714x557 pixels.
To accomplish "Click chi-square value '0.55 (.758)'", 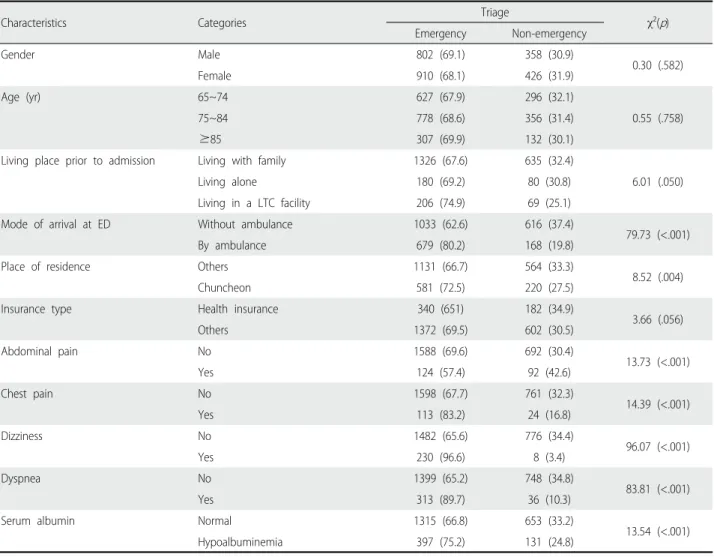I will (x=658, y=118).
